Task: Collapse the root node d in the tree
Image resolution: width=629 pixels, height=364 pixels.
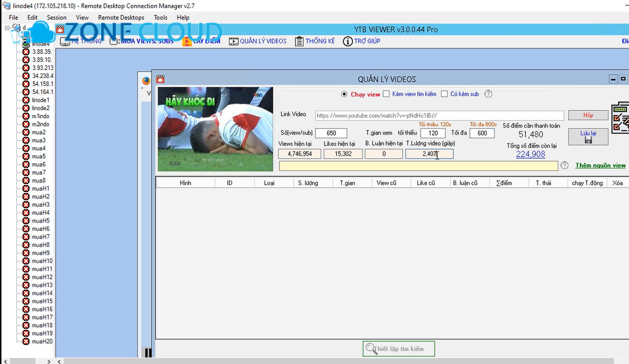Action: click(7, 28)
